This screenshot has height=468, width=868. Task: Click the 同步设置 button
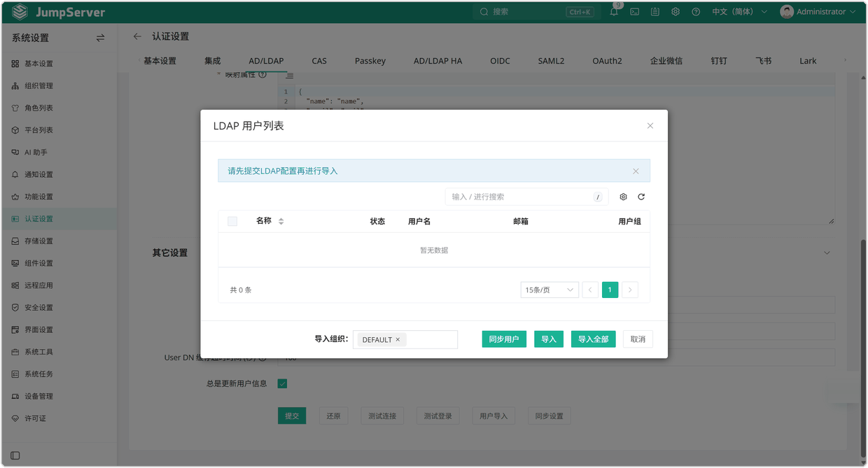(549, 416)
